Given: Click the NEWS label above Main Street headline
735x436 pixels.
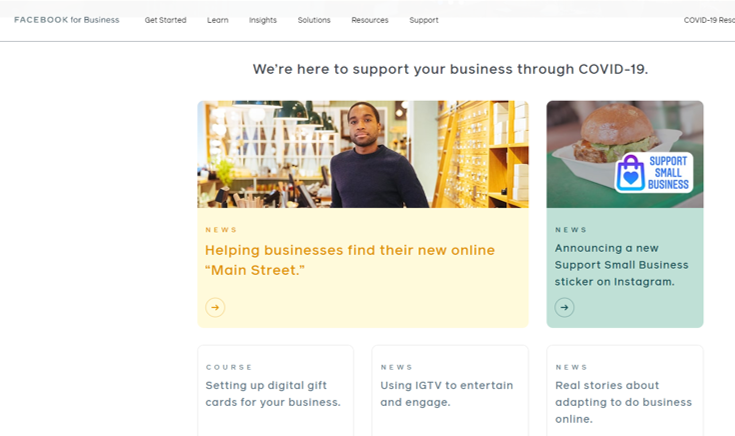Looking at the screenshot, I should click(x=221, y=230).
